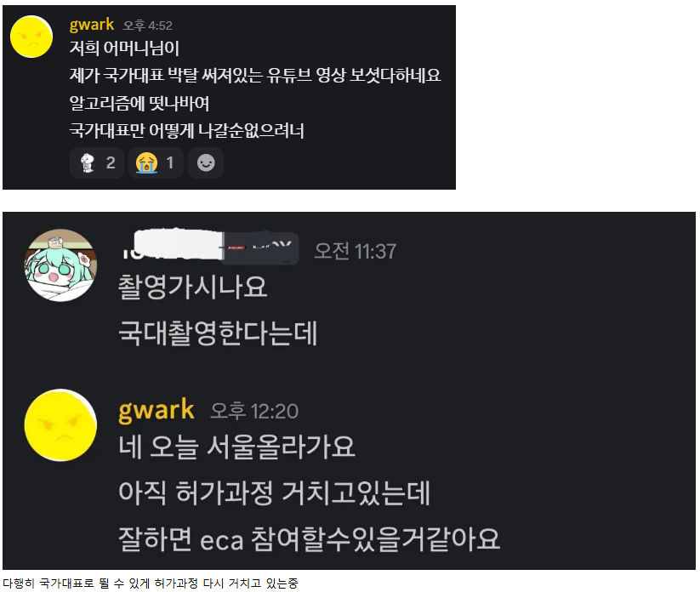Viewport: 700px width, 592px height.
Task: Click gwark's yellow angry avatar in top message
Action: click(x=31, y=37)
